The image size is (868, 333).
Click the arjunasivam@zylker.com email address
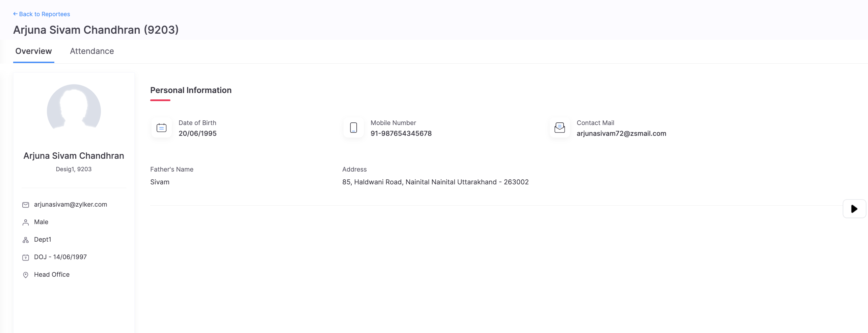pyautogui.click(x=71, y=205)
